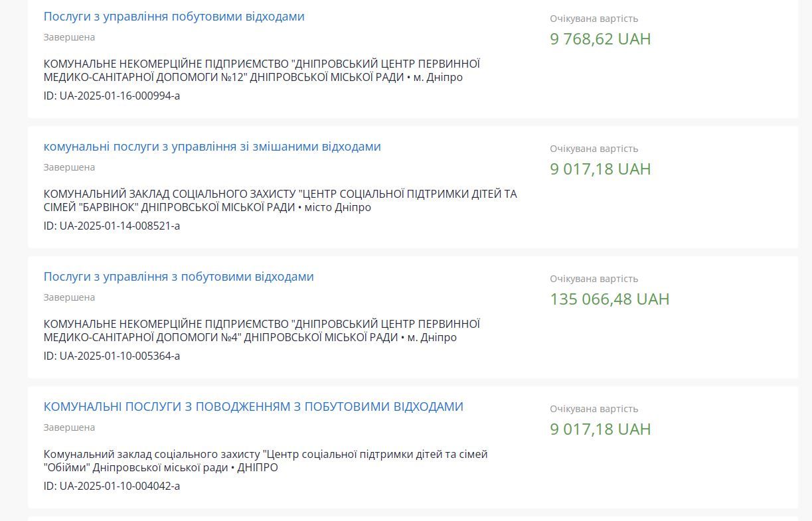Open tender "Послуги з управління з побутовими відходами"
Screen dimensions: 812x521
point(178,276)
